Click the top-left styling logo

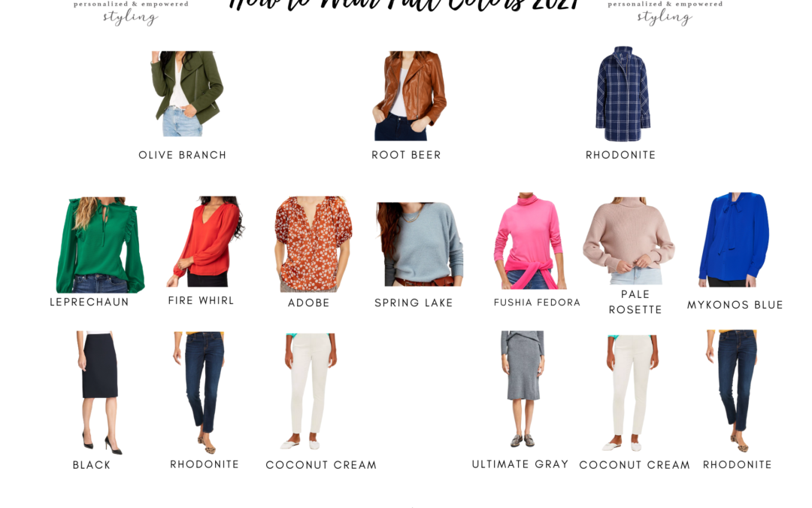pyautogui.click(x=131, y=13)
